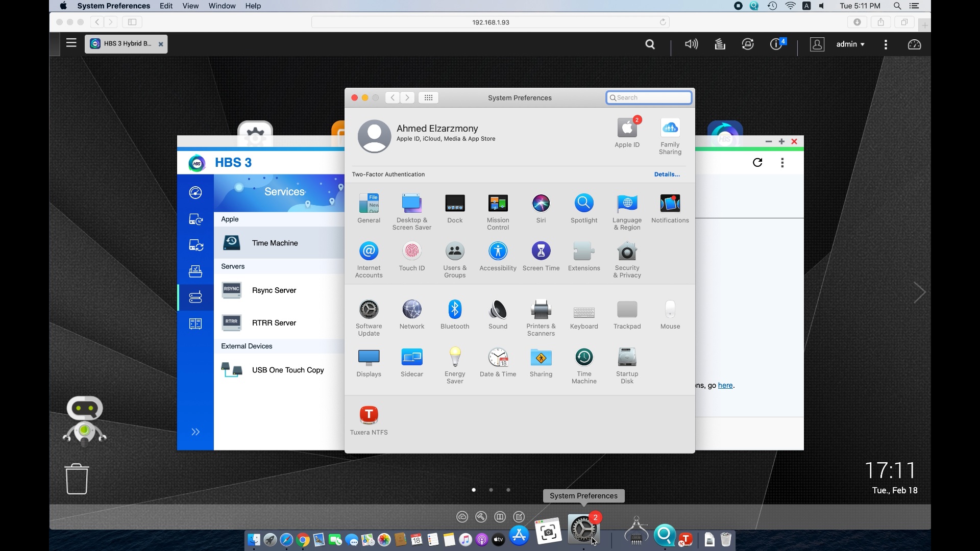The width and height of the screenshot is (980, 551).
Task: Open Printers & Scanners preferences
Action: click(x=541, y=318)
